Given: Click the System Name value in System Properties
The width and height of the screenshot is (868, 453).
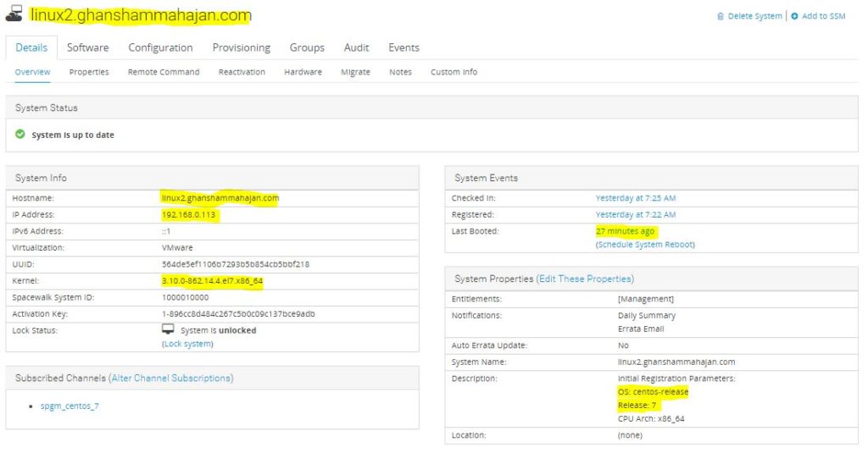Looking at the screenshot, I should [676, 362].
